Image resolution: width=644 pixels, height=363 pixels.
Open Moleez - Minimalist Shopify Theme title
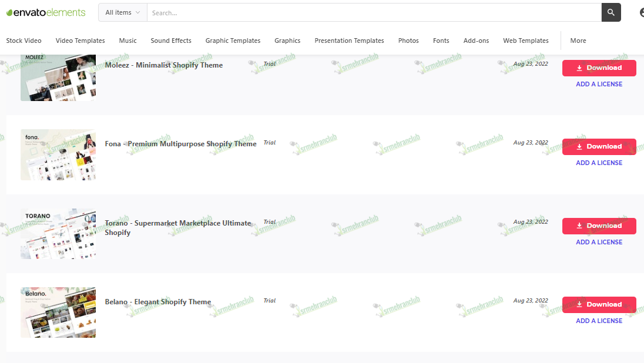click(x=164, y=65)
